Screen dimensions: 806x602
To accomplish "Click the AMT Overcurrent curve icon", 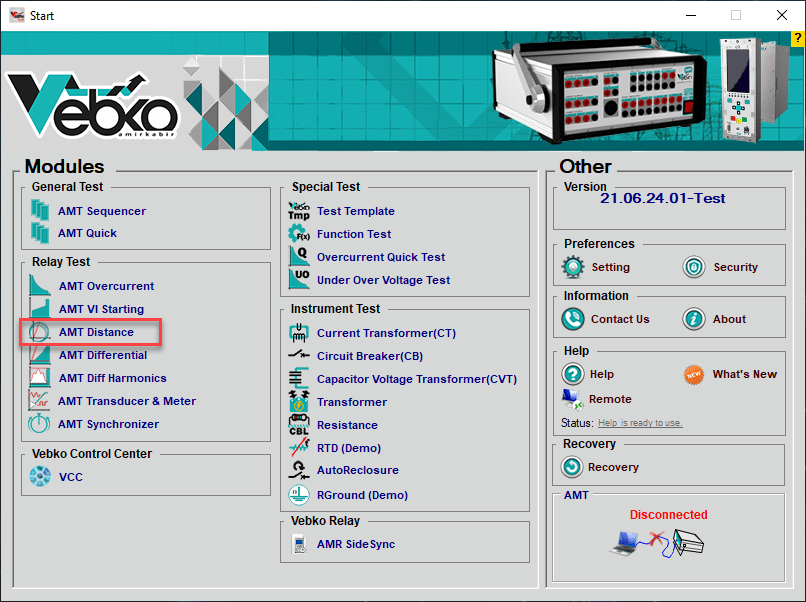I will click(x=40, y=286).
